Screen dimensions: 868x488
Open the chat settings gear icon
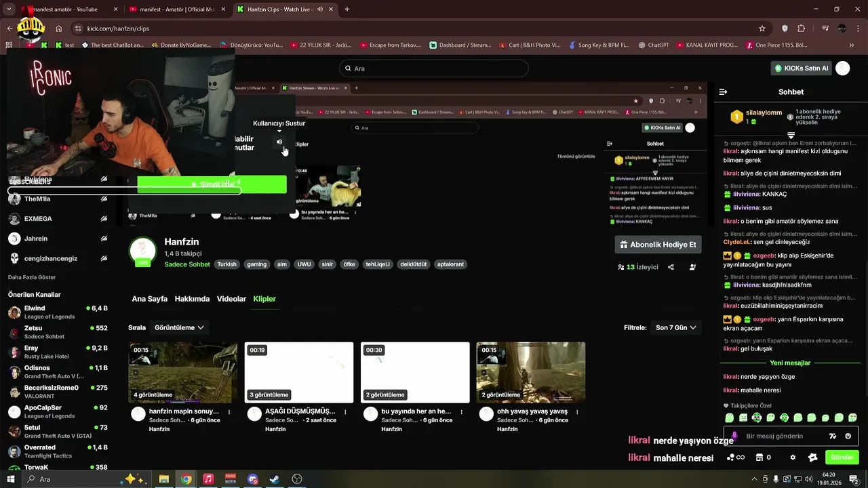click(793, 457)
